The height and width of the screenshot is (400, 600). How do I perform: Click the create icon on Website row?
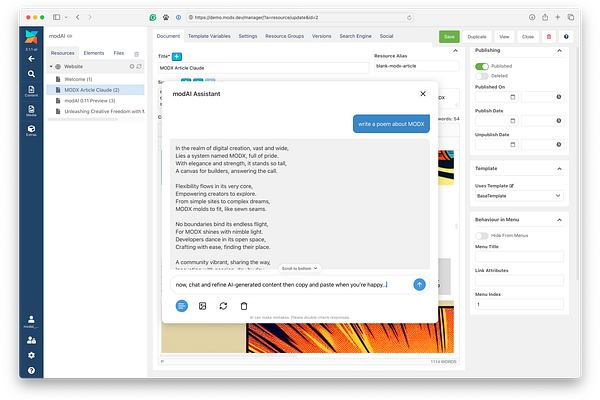(x=132, y=66)
